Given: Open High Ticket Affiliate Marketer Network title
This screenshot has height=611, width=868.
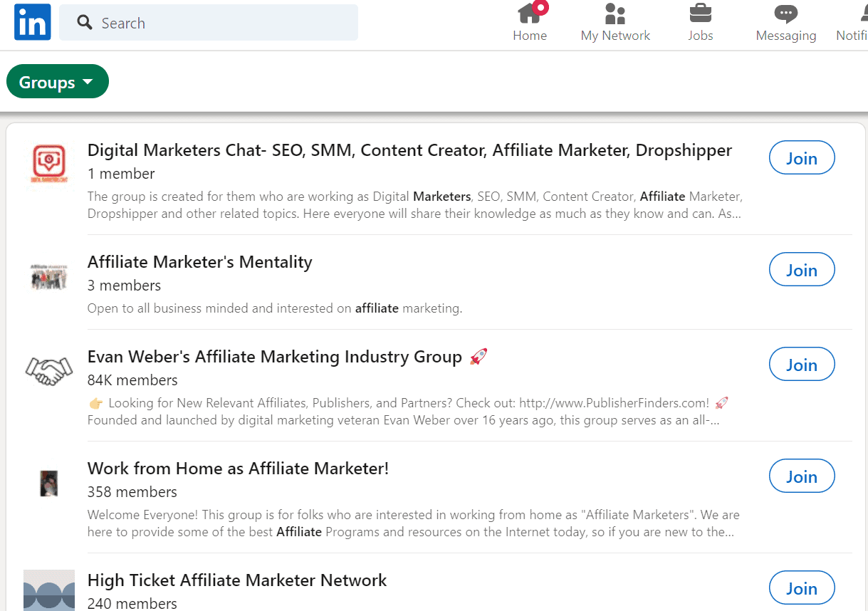Looking at the screenshot, I should pyautogui.click(x=237, y=580).
